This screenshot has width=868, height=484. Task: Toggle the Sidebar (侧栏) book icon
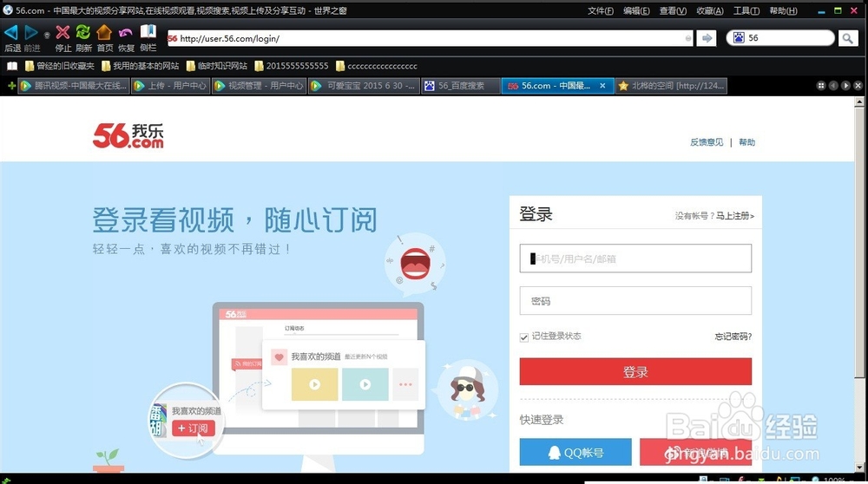tap(148, 31)
